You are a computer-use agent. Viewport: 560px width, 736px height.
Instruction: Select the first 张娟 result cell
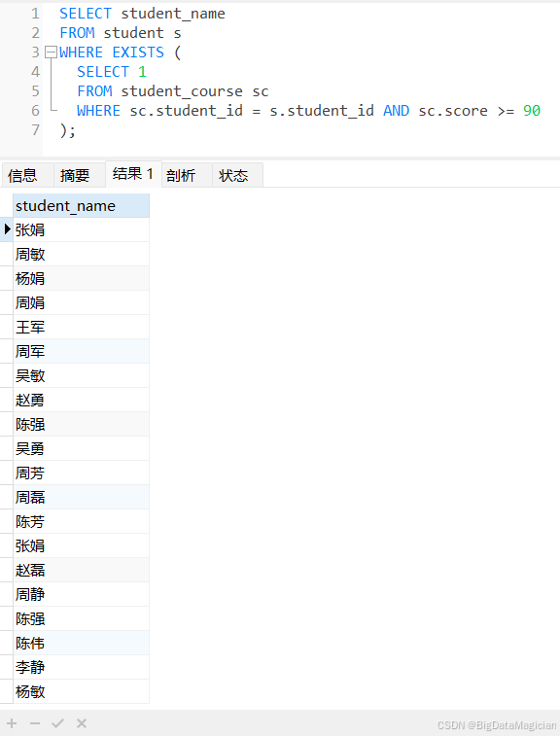tap(82, 230)
